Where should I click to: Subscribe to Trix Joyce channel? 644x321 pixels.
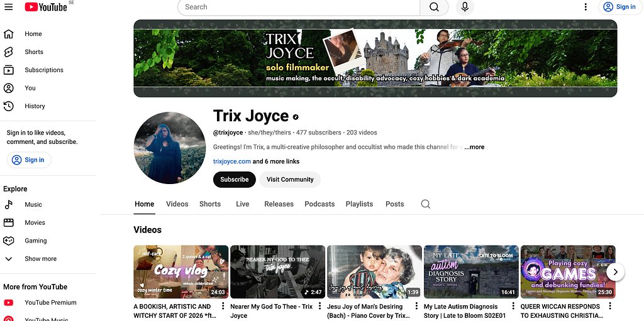tap(234, 180)
